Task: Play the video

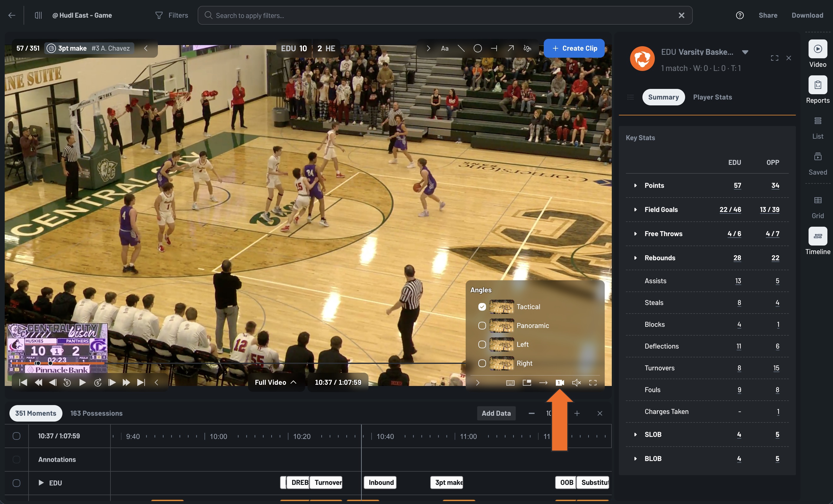Action: [82, 382]
